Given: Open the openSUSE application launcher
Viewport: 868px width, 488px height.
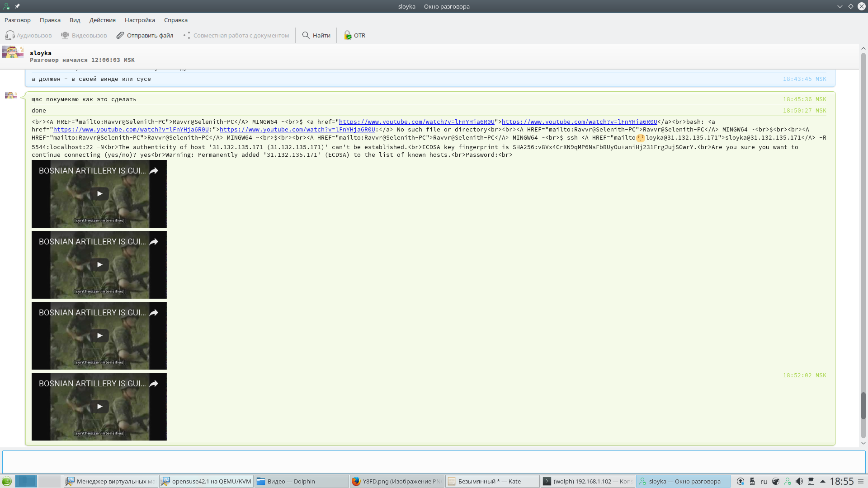Looking at the screenshot, I should (x=7, y=481).
